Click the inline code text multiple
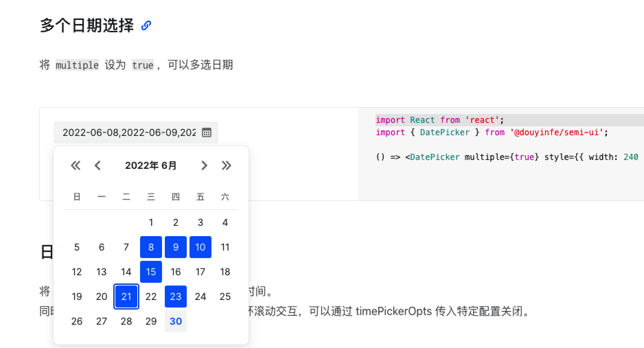This screenshot has width=644, height=348. [x=77, y=65]
